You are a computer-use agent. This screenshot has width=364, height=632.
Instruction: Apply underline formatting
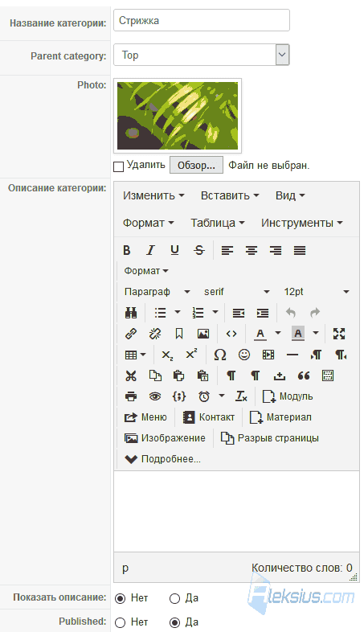point(174,250)
